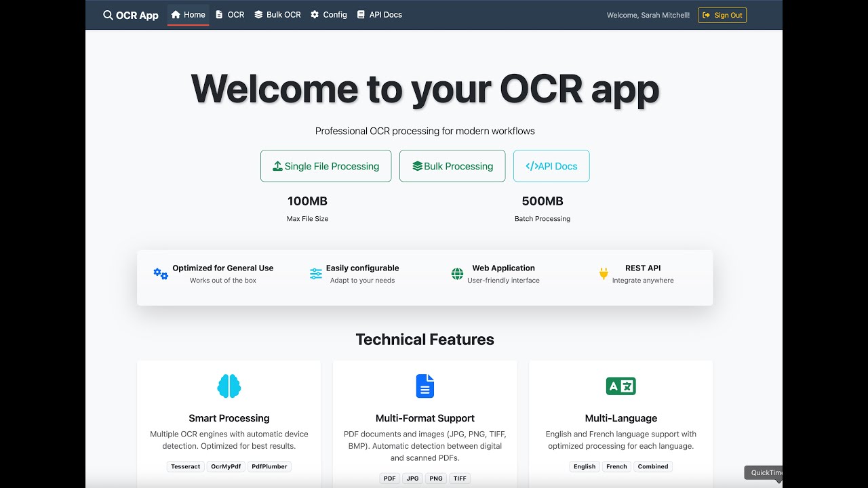
Task: Open the OCR page from navbar
Action: point(230,15)
